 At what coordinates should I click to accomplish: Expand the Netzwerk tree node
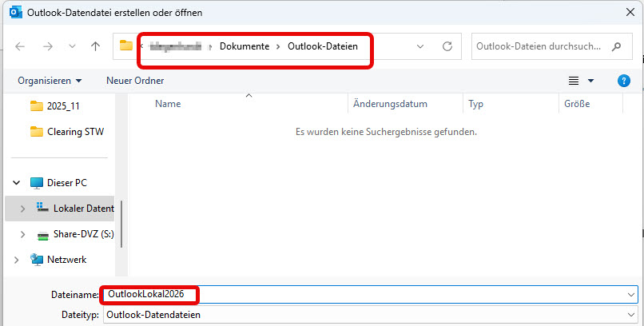[x=17, y=260]
